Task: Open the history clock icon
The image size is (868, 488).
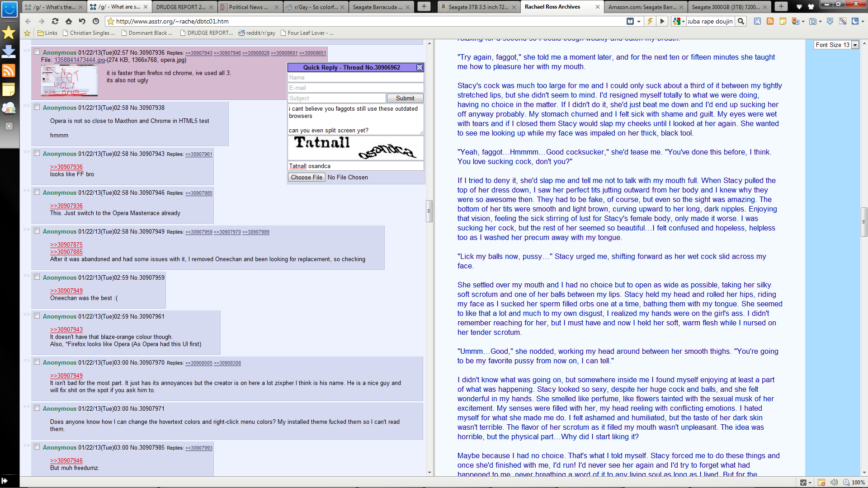Action: pos(96,21)
